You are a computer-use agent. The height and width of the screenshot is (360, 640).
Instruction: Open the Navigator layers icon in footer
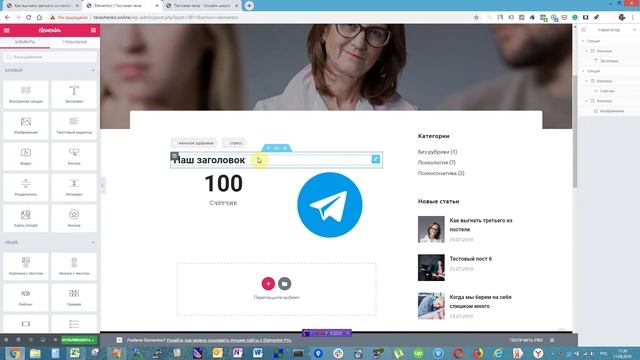coord(18,340)
